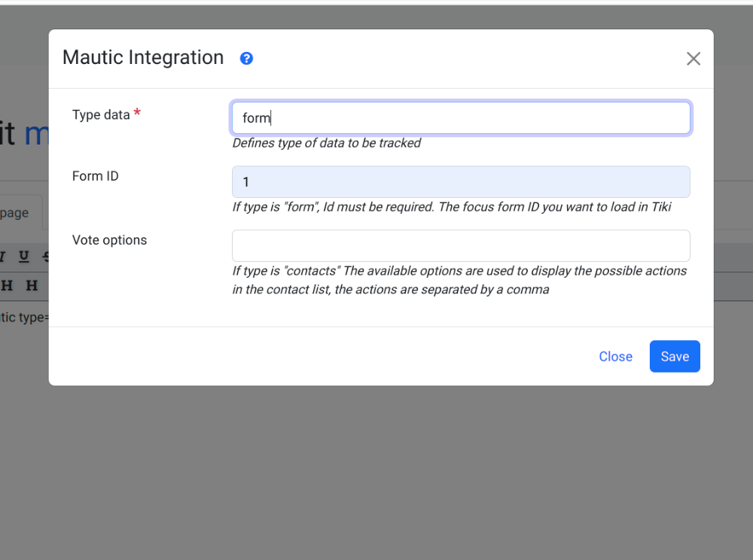Select the Form ID input field
This screenshot has height=560, width=753.
(461, 182)
